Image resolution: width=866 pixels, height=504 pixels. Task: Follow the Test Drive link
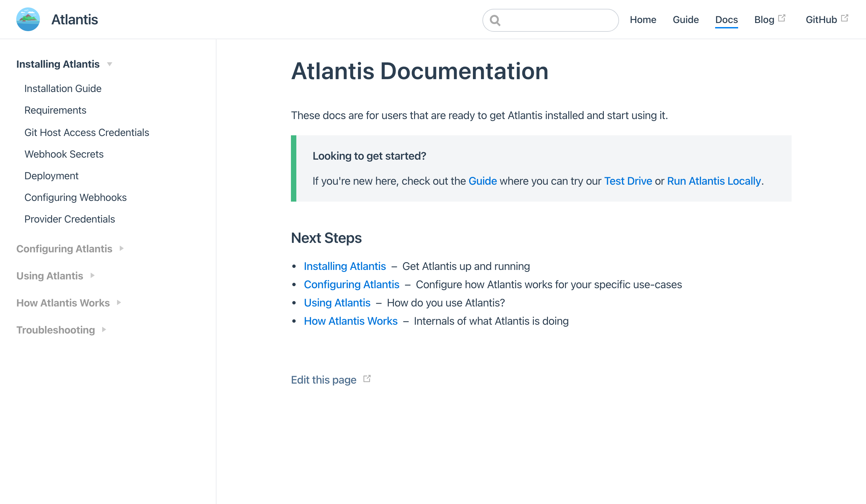click(628, 181)
